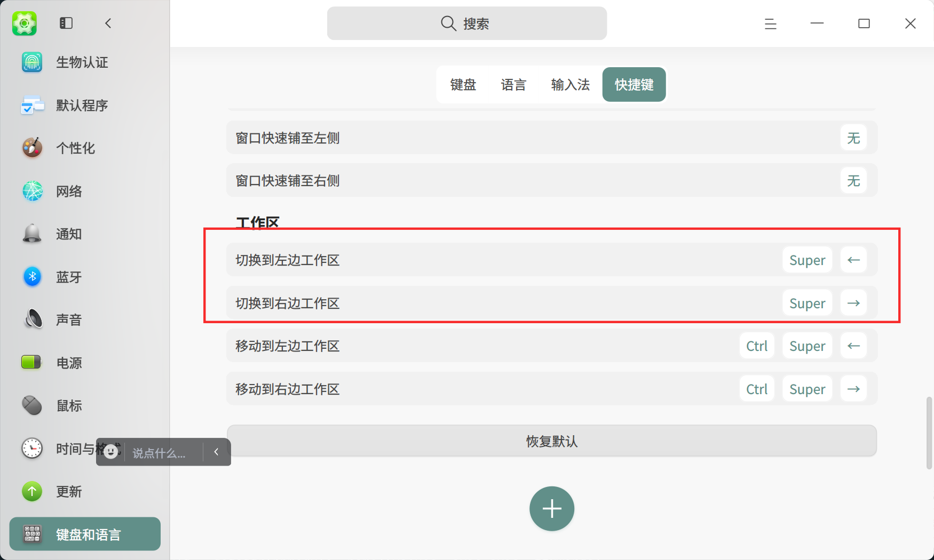The width and height of the screenshot is (934, 560).
Task: Select the 移动到右边工作区 row label
Action: (288, 389)
